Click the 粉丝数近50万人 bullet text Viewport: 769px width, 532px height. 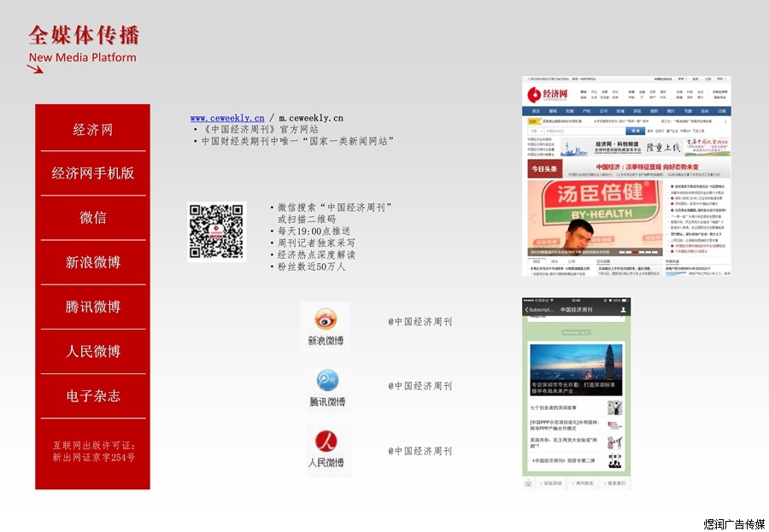point(311,266)
